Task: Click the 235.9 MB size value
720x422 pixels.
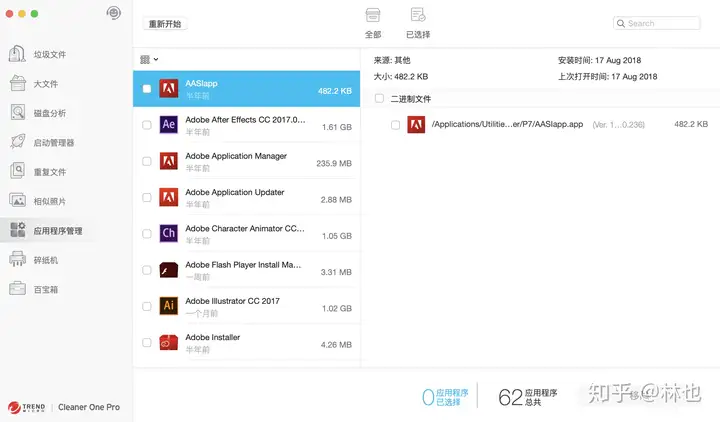Action: (334, 163)
